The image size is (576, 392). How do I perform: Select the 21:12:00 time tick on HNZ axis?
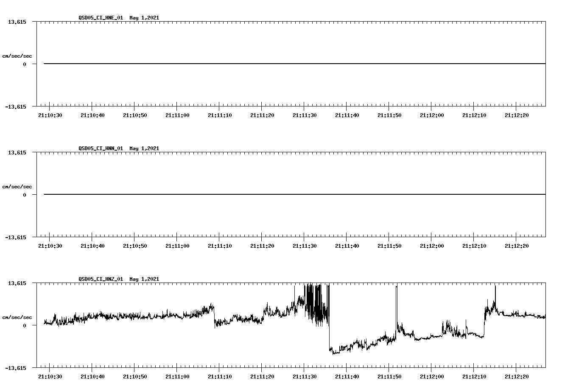click(x=432, y=376)
